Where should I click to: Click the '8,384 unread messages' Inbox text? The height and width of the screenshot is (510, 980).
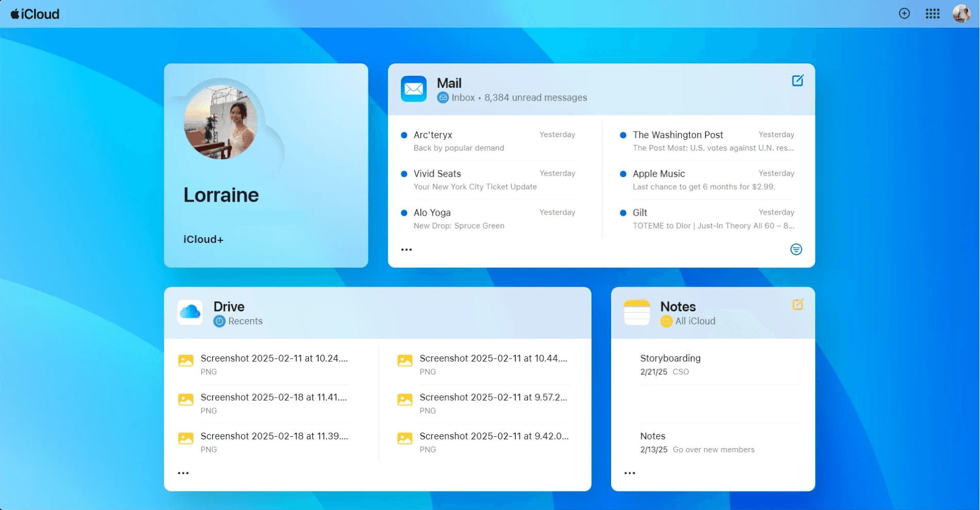tap(536, 97)
